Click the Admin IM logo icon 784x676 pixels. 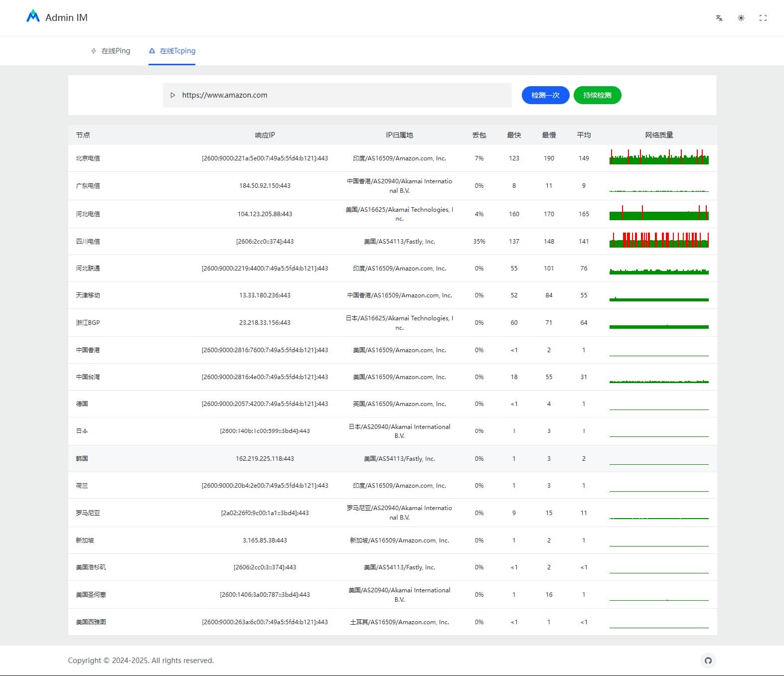[33, 17]
